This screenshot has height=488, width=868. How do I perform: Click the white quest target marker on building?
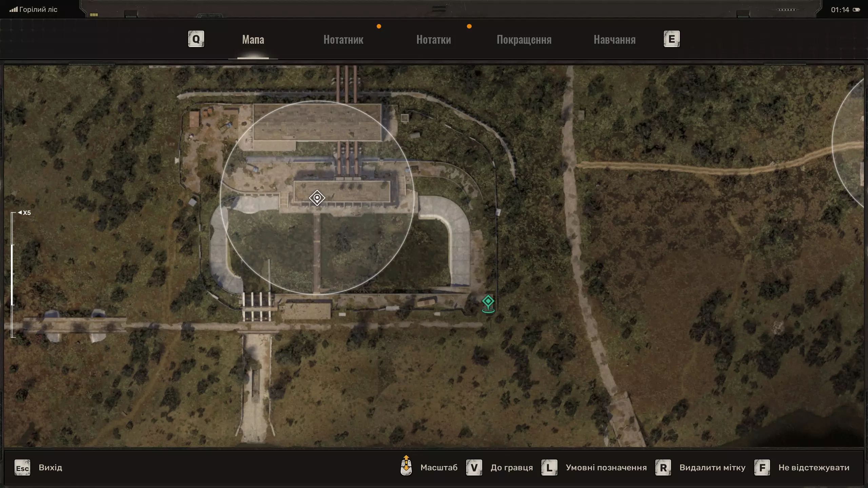[x=317, y=198]
